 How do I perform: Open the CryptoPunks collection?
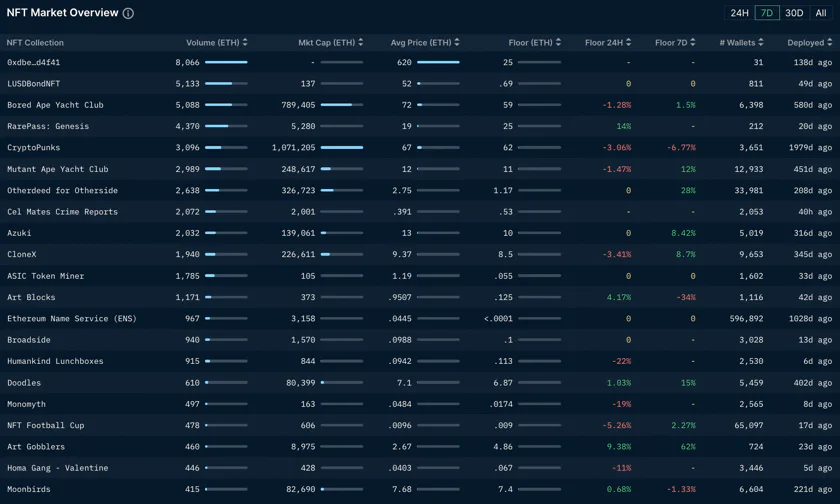(x=34, y=147)
